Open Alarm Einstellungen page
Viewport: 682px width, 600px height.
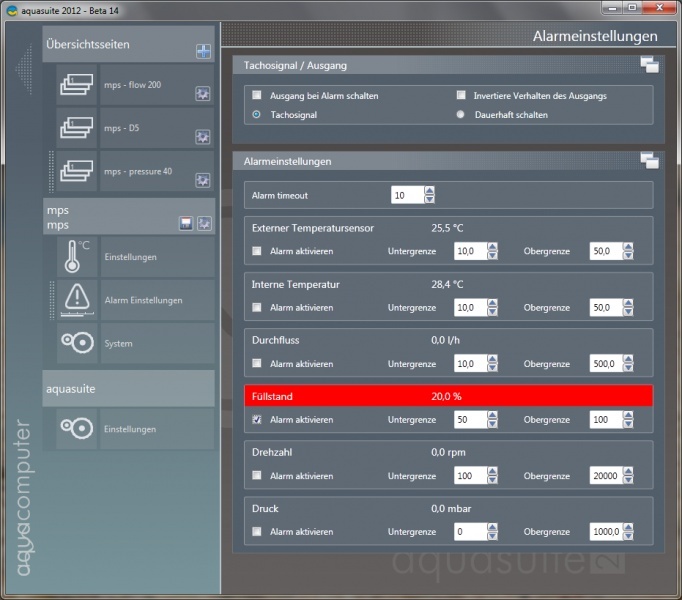click(x=157, y=300)
